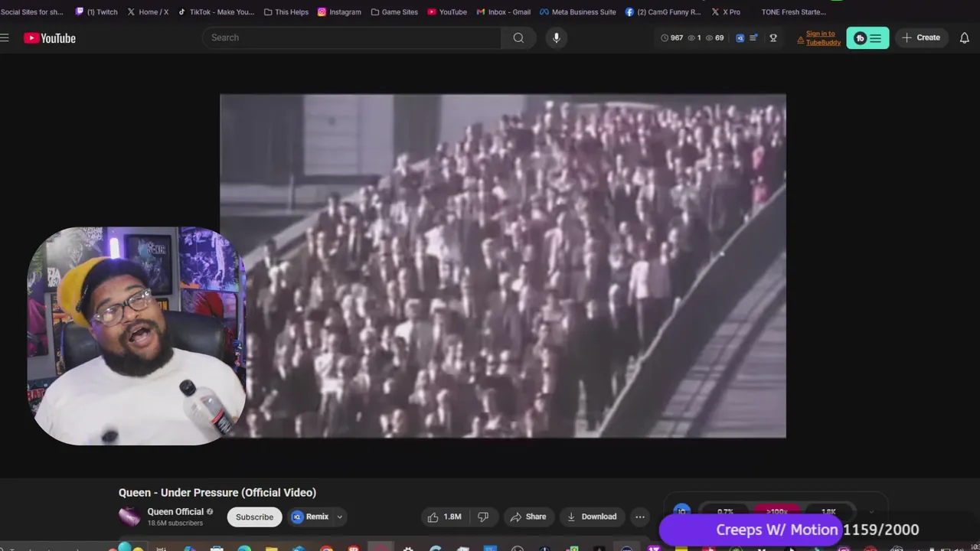This screenshot has width=980, height=551.
Task: Dislike the video with thumbs down
Action: pos(483,517)
